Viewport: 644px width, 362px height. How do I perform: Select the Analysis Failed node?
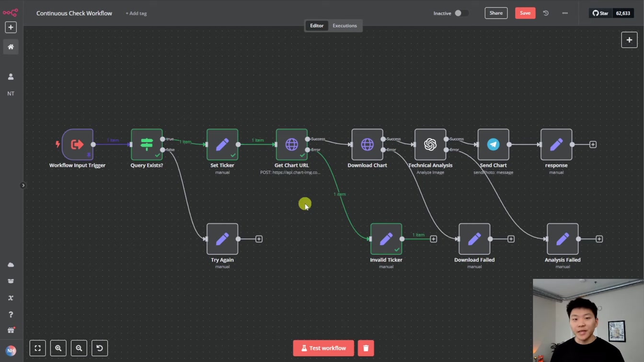pos(563,239)
